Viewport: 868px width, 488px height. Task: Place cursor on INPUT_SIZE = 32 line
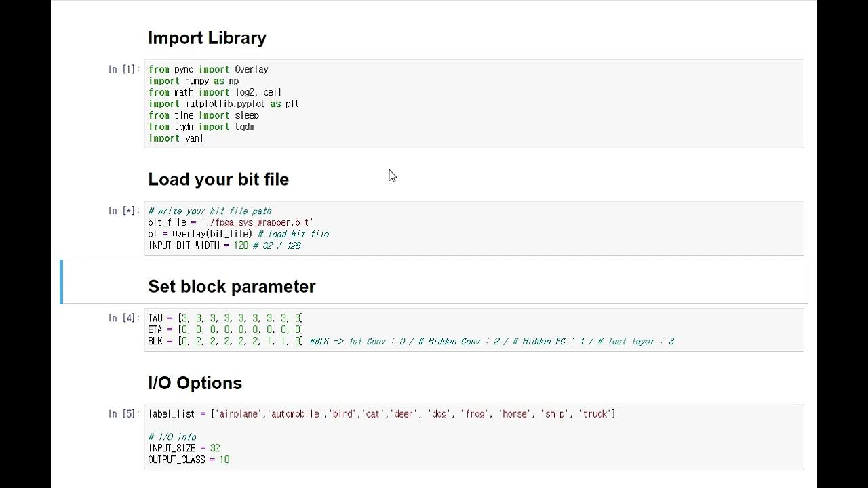(x=184, y=448)
